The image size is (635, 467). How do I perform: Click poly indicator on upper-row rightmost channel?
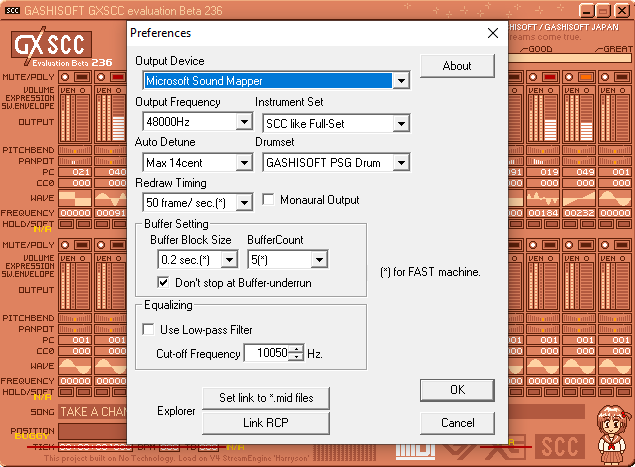click(x=622, y=77)
